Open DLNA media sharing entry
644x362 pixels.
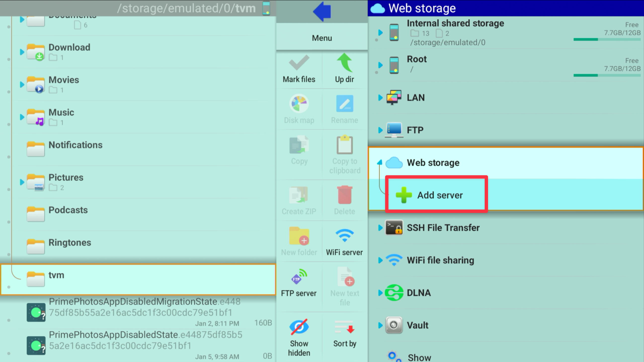418,293
